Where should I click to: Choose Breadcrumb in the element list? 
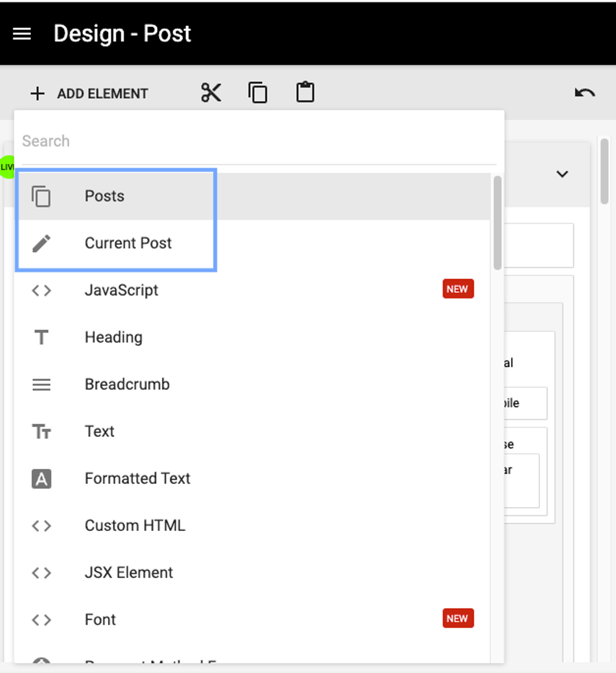coord(127,385)
